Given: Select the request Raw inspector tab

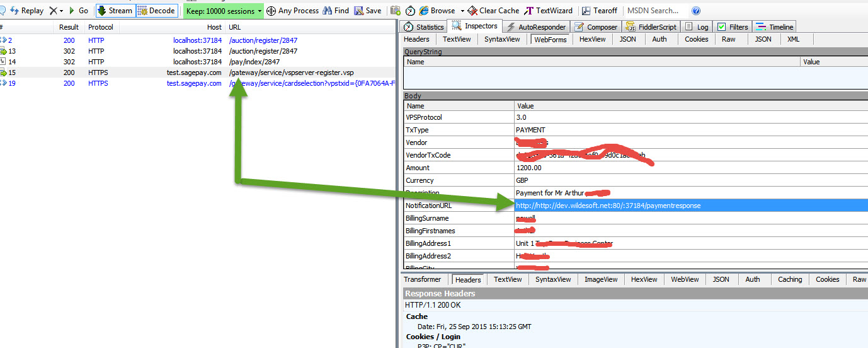Looking at the screenshot, I should coord(728,39).
